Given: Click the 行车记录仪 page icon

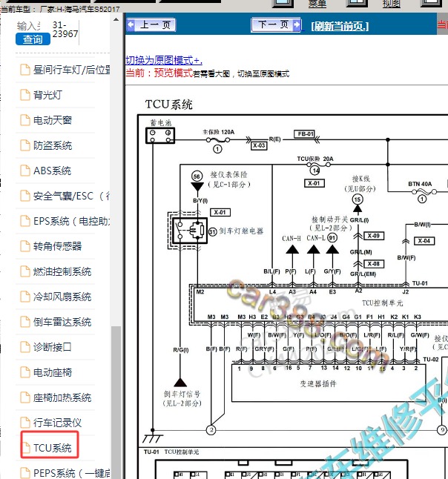Looking at the screenshot, I should pyautogui.click(x=25, y=423).
